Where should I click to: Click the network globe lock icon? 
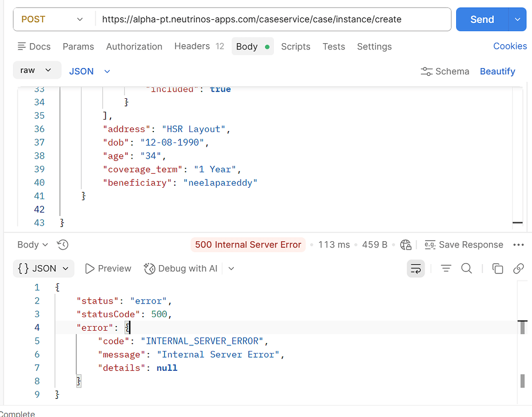click(x=406, y=244)
